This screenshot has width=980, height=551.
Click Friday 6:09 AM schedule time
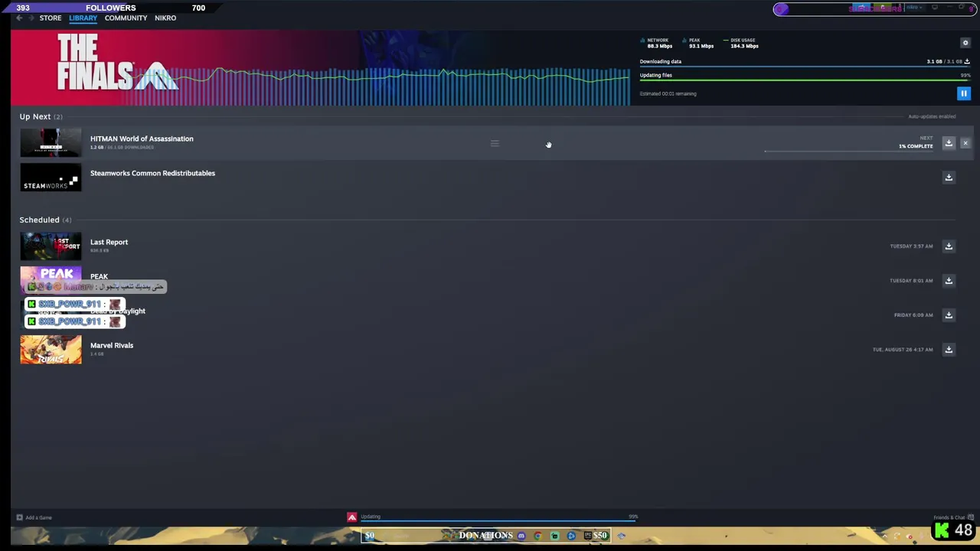[x=913, y=315]
